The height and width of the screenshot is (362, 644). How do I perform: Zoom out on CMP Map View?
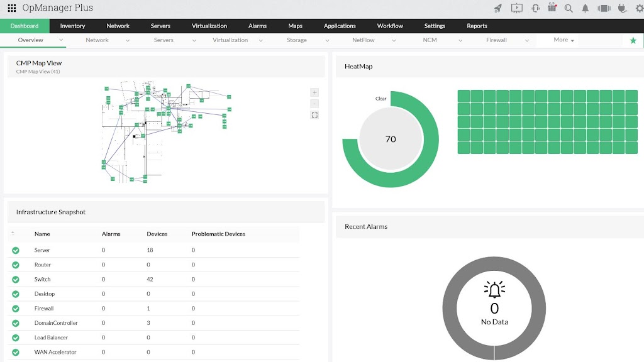coord(314,104)
